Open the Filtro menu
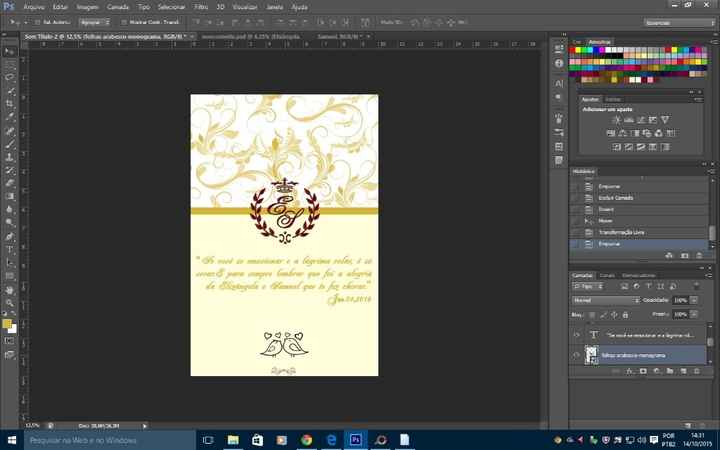This screenshot has height=450, width=720. coord(201,7)
